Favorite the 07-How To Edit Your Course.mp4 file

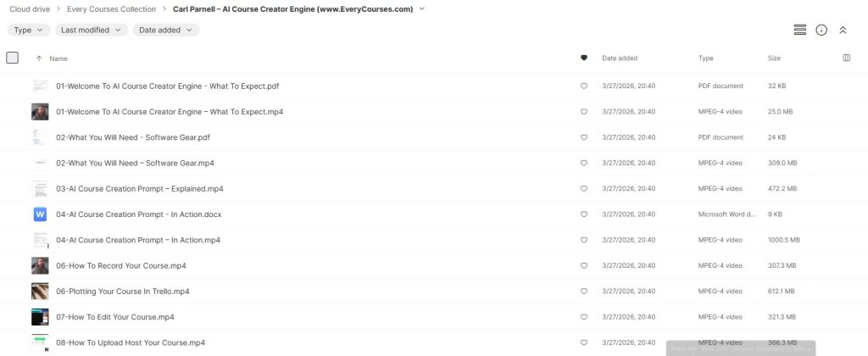point(583,317)
